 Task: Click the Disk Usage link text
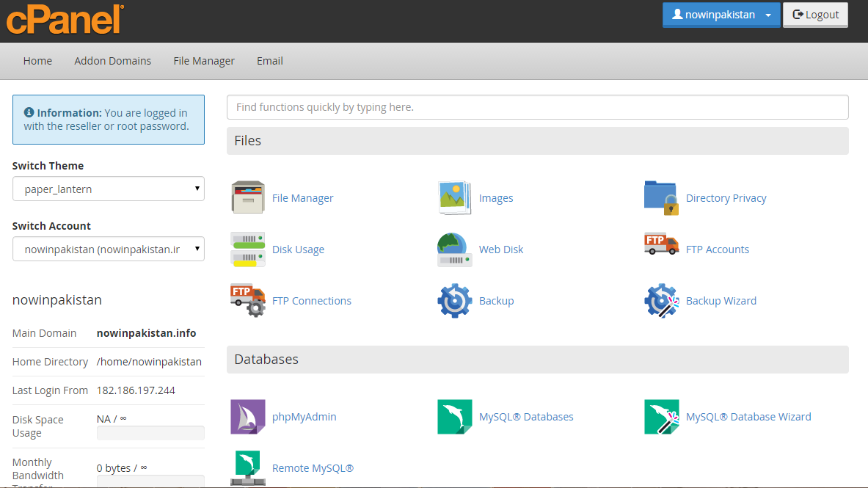(x=298, y=250)
